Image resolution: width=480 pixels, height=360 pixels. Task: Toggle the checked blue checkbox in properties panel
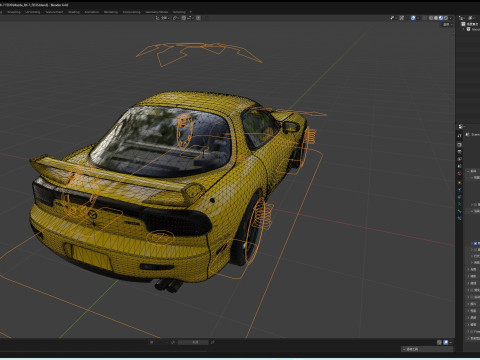click(476, 243)
